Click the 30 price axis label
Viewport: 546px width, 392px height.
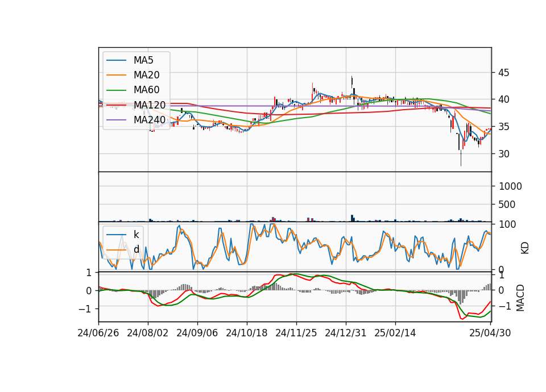[x=503, y=154]
